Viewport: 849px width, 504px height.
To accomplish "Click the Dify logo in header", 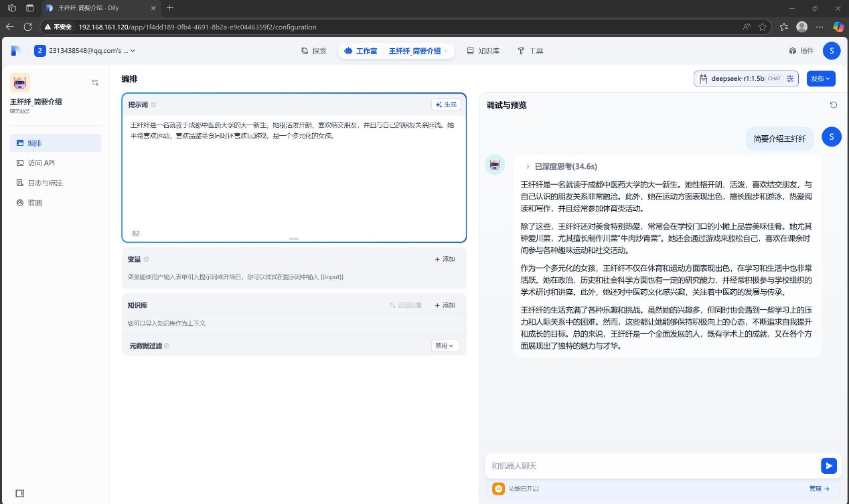I will [x=15, y=51].
